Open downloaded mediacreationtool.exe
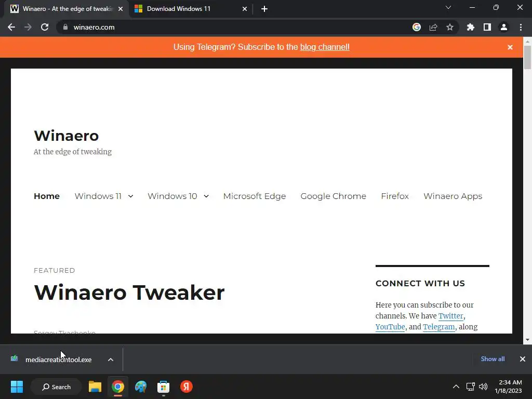This screenshot has height=399, width=532. coord(58,360)
